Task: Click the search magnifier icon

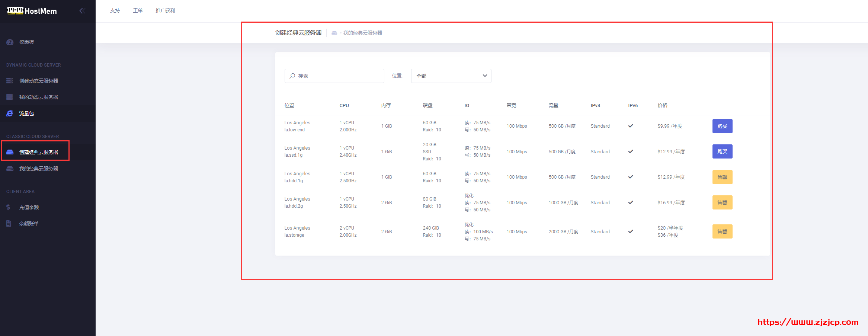Action: click(x=292, y=76)
